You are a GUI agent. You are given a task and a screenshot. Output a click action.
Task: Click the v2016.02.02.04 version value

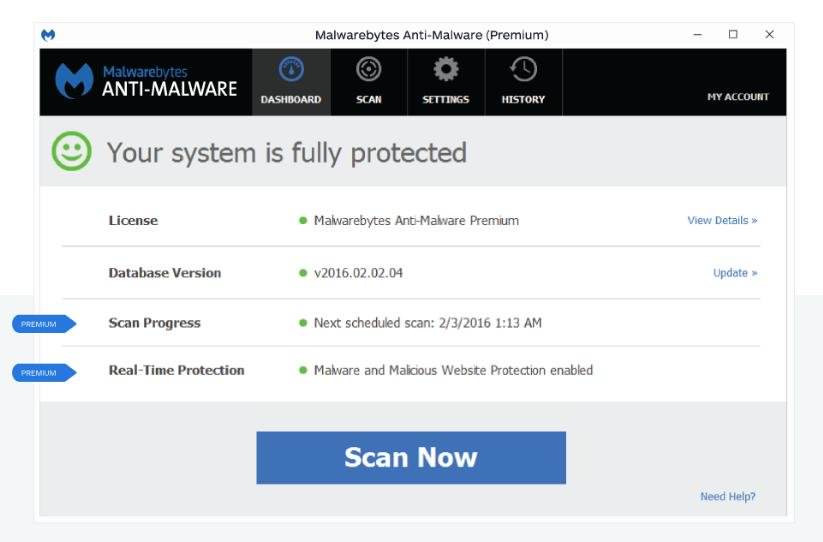(358, 273)
